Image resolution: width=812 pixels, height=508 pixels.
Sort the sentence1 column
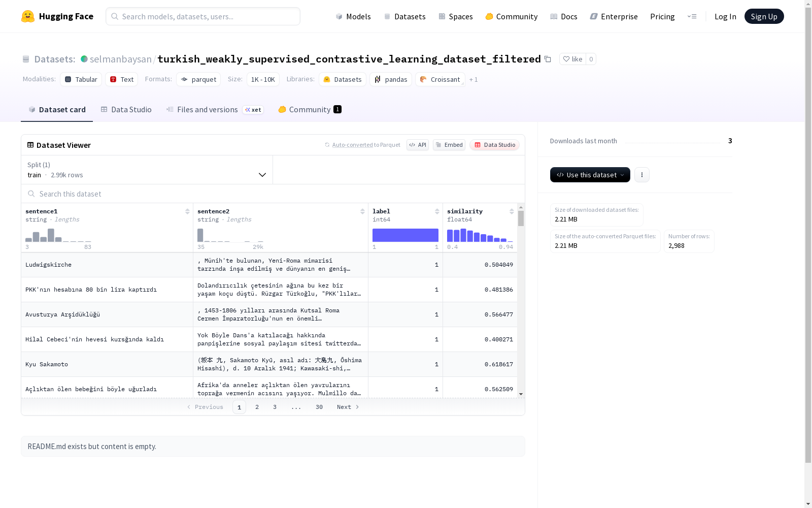click(187, 211)
